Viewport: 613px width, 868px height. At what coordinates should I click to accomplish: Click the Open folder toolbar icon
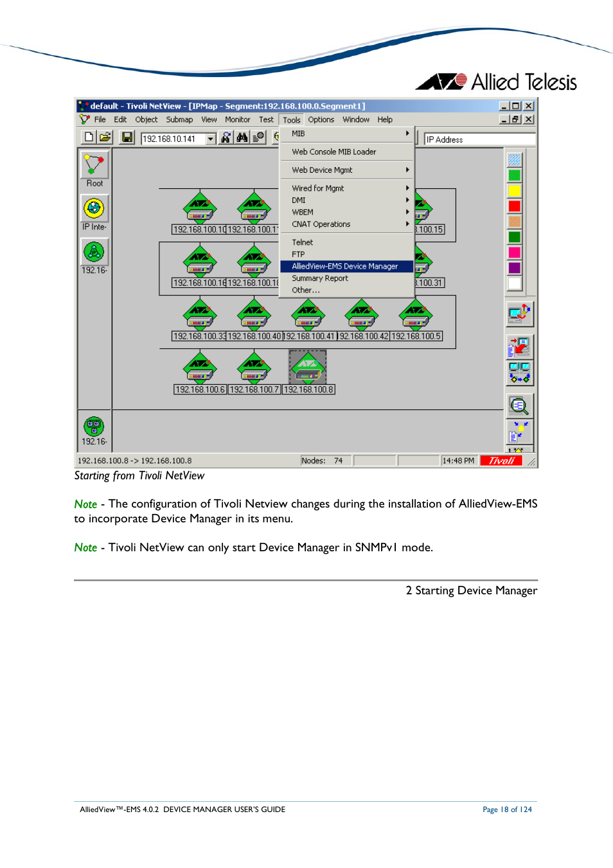click(x=105, y=137)
